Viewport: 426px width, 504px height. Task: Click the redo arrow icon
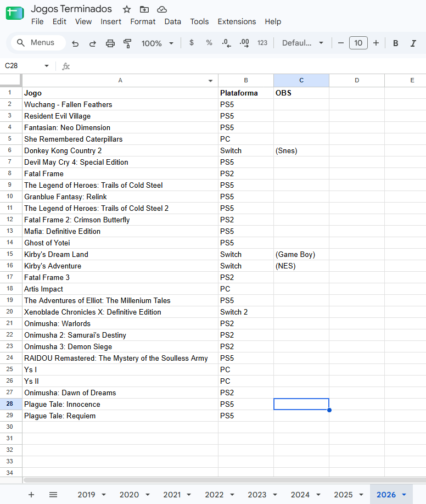coord(93,43)
